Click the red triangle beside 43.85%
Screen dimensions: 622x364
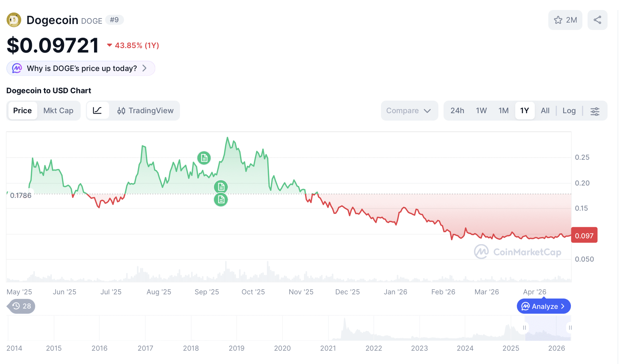pyautogui.click(x=109, y=45)
